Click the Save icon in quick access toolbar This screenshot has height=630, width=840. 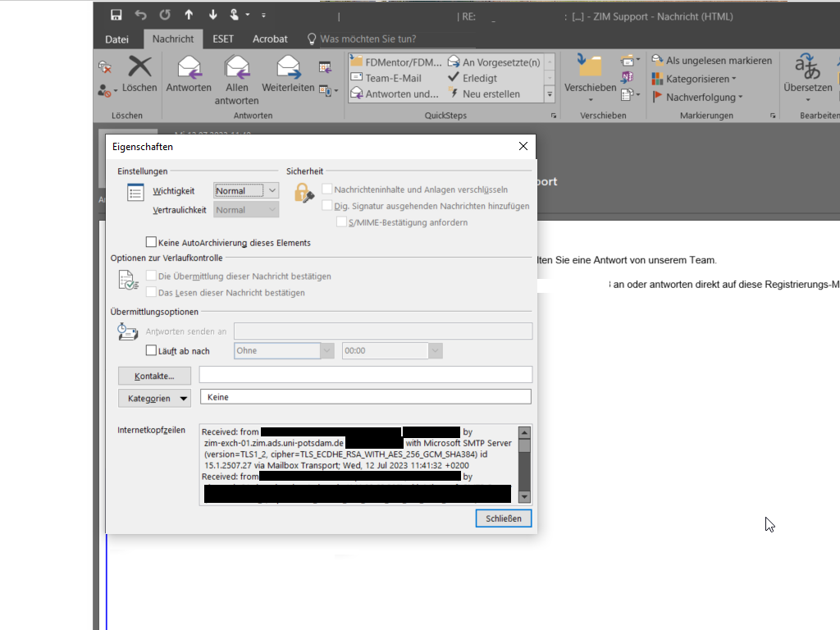point(116,15)
